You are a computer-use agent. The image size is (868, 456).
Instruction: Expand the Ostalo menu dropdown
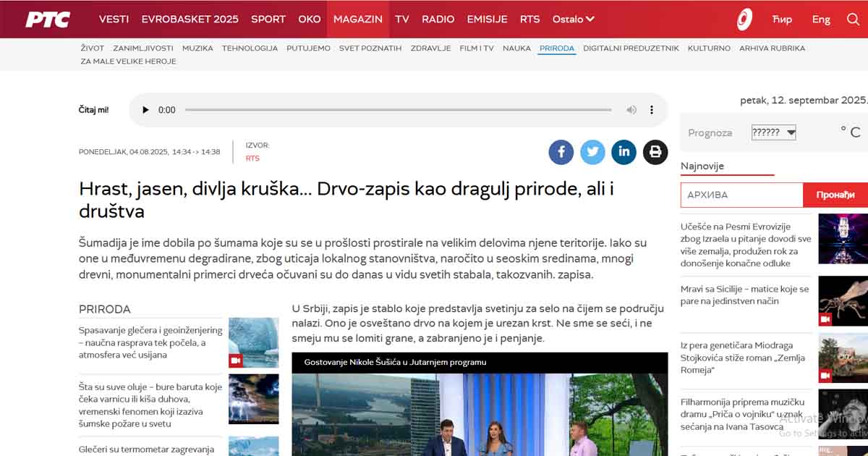(x=573, y=20)
